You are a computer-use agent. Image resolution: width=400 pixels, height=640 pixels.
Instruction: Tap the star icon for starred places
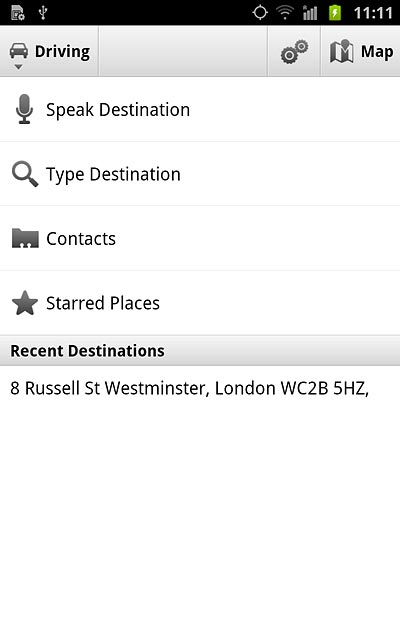point(25,303)
